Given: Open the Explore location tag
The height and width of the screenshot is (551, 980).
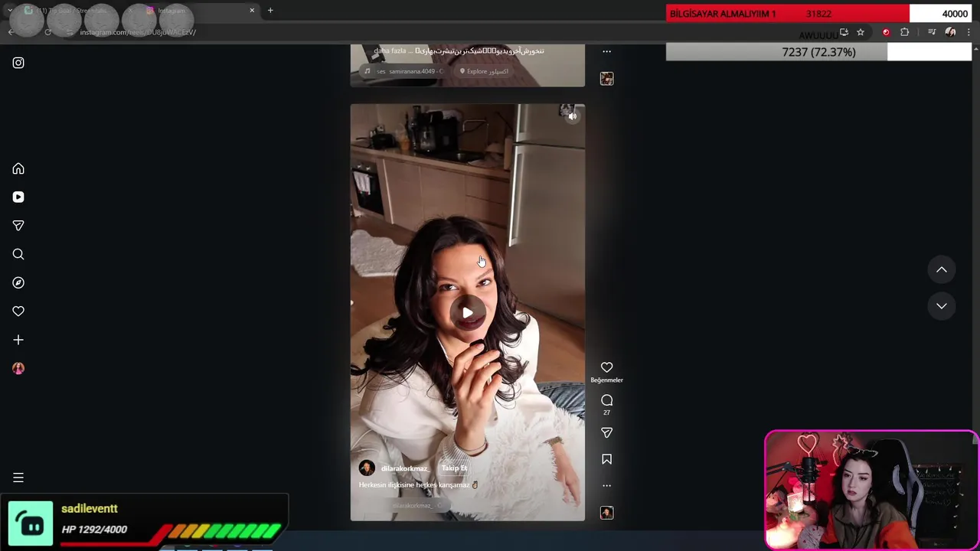Looking at the screenshot, I should (484, 71).
